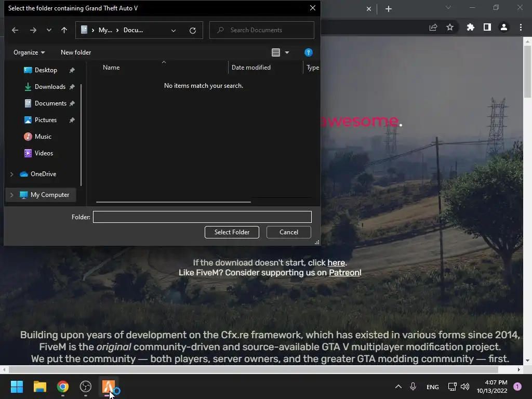Open the blue Help icon
The width and height of the screenshot is (532, 399).
[x=309, y=52]
